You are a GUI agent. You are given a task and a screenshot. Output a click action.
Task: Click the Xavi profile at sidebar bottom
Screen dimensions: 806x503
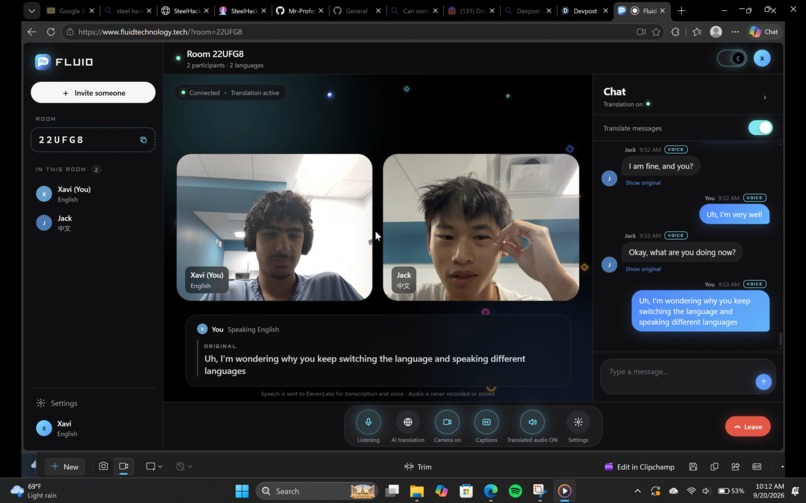point(93,428)
